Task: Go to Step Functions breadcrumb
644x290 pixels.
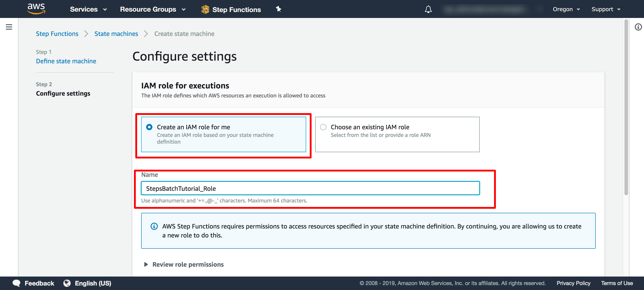Action: 57,34
